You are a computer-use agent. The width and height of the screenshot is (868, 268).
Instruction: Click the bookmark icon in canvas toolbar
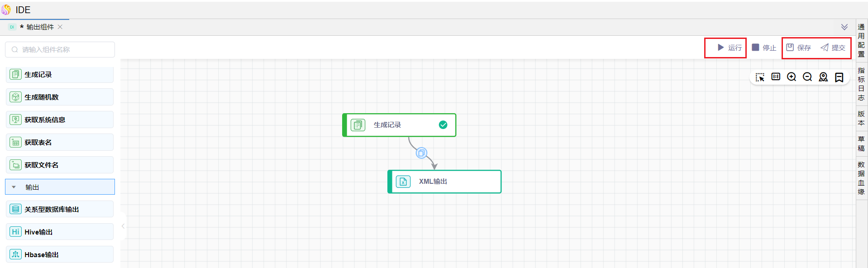[x=839, y=77]
